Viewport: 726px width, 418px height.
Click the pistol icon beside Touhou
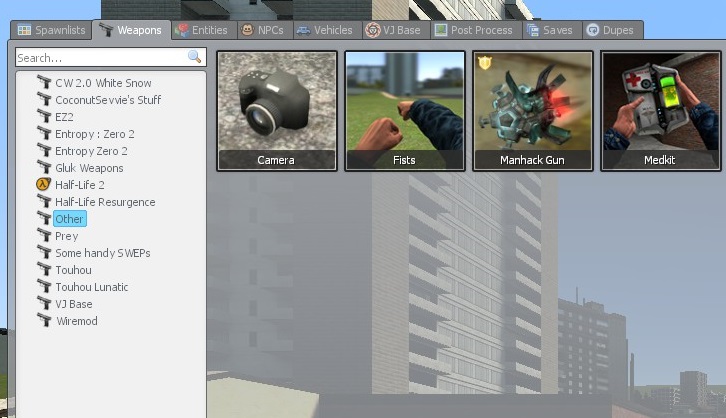44,269
